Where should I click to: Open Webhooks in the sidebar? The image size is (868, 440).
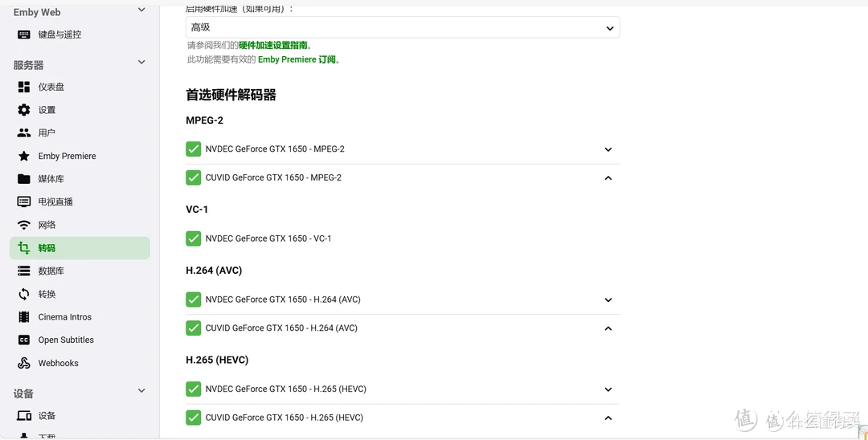click(80, 363)
